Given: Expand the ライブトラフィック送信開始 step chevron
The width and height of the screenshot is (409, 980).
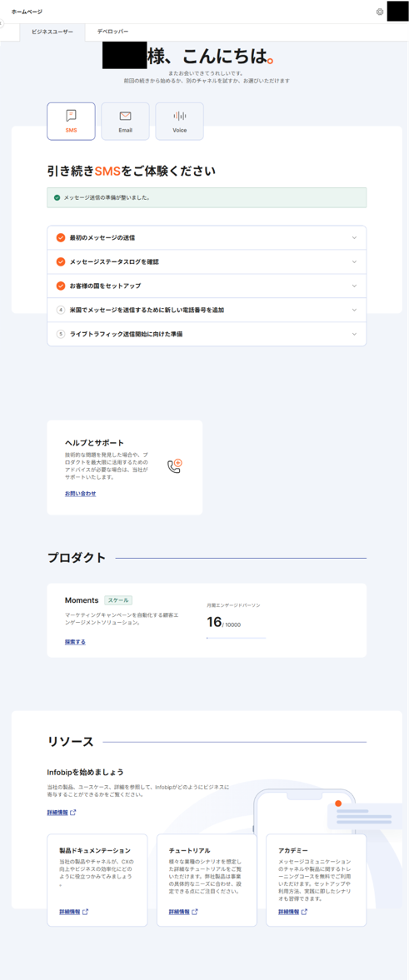Looking at the screenshot, I should coord(354,334).
